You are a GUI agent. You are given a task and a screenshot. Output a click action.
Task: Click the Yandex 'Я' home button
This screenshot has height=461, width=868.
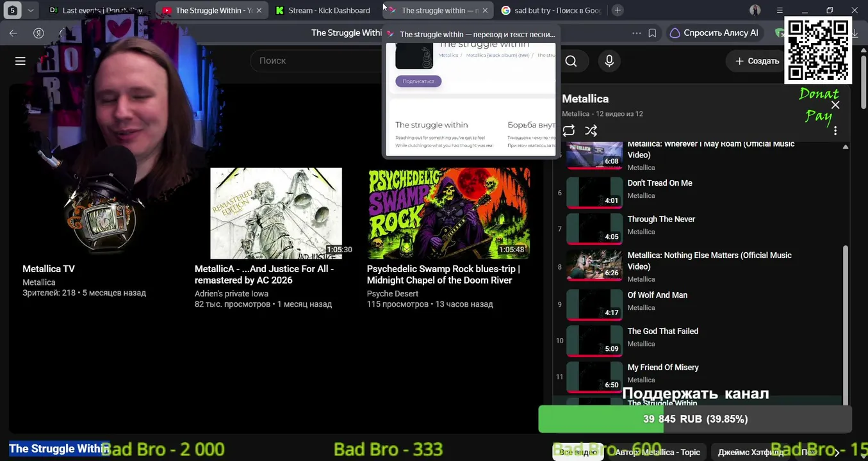pyautogui.click(x=38, y=33)
